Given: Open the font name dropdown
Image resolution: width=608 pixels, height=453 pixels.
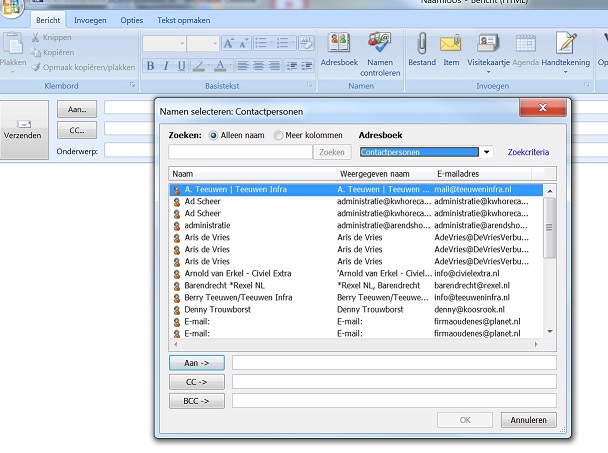Looking at the screenshot, I should coord(182,43).
